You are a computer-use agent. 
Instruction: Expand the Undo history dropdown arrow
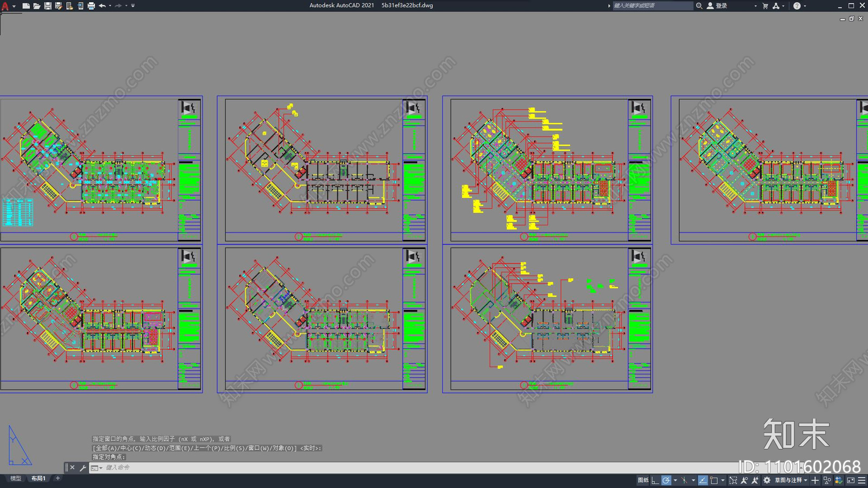tap(110, 6)
